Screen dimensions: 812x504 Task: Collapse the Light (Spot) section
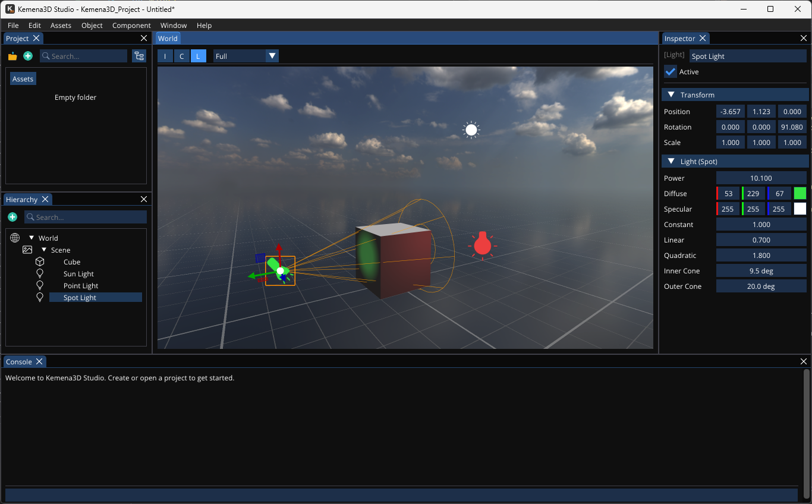[671, 162]
